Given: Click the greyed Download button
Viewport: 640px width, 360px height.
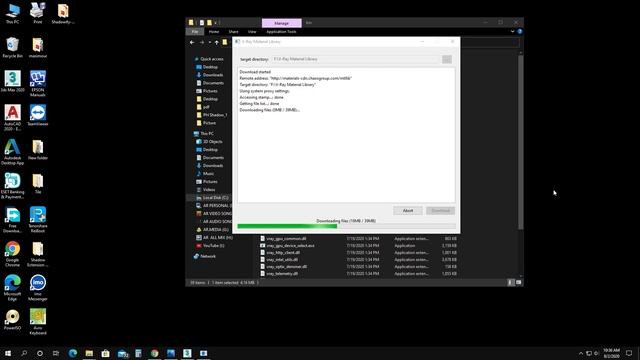Looking at the screenshot, I should click(x=440, y=211).
